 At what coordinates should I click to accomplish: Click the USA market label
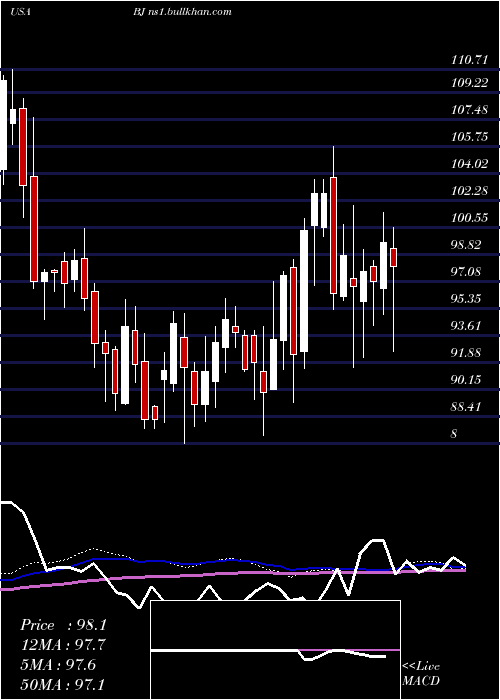point(20,12)
